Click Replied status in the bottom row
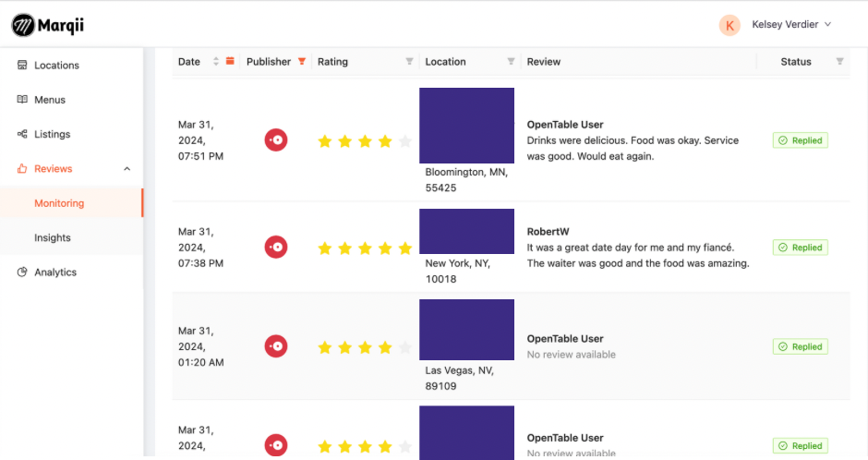Image resolution: width=868 pixels, height=460 pixels. [x=800, y=445]
